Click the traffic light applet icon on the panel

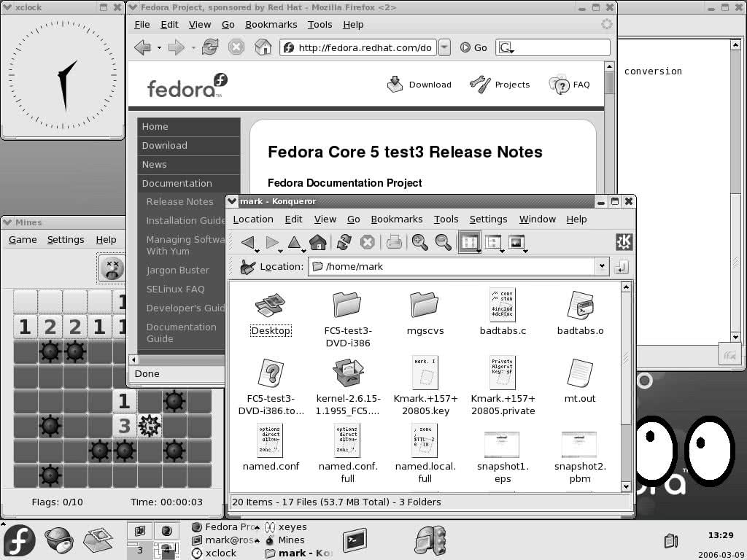tap(430, 541)
